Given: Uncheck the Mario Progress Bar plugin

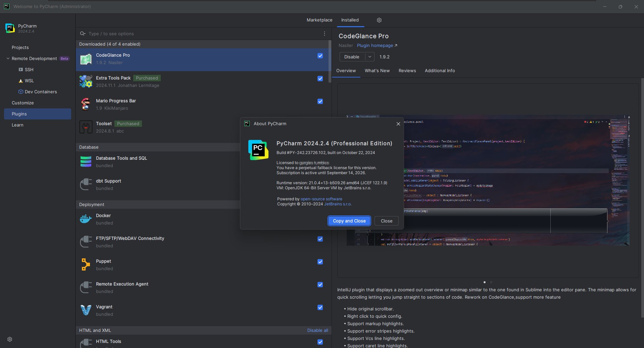Looking at the screenshot, I should 320,101.
